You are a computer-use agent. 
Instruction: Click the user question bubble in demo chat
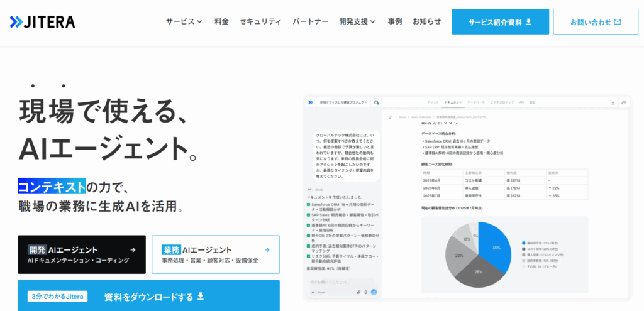point(346,156)
